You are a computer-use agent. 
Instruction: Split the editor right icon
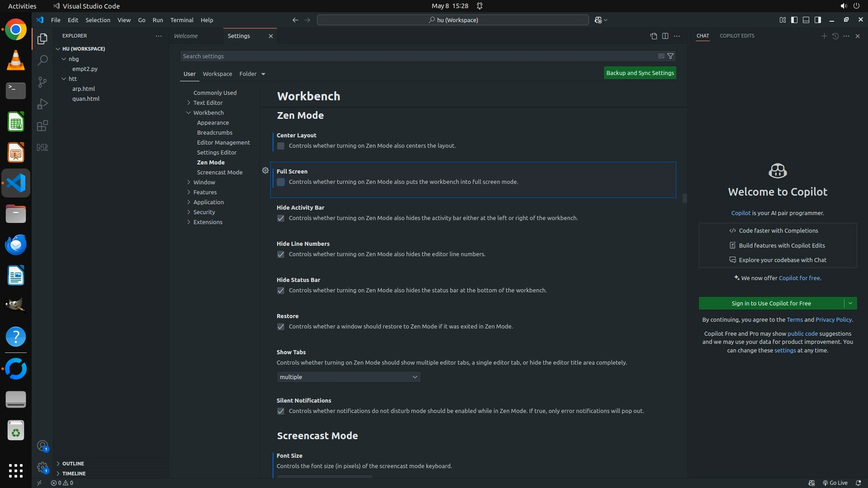pyautogui.click(x=665, y=36)
